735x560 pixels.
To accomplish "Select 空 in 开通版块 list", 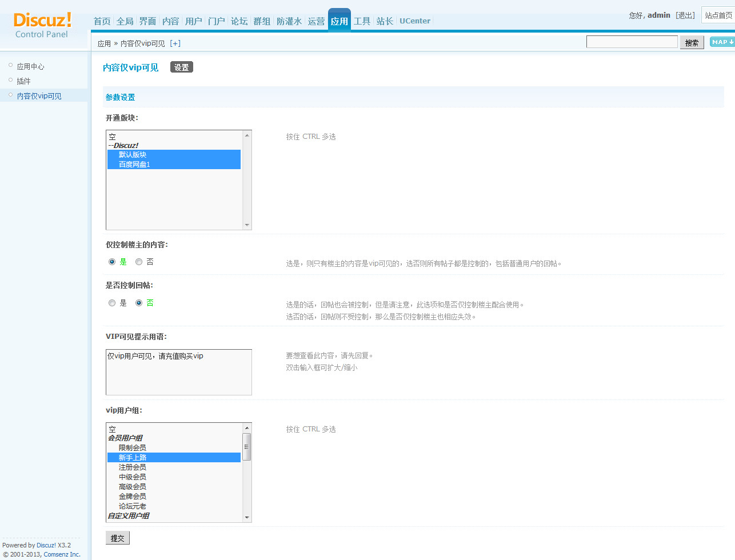I will [174, 137].
